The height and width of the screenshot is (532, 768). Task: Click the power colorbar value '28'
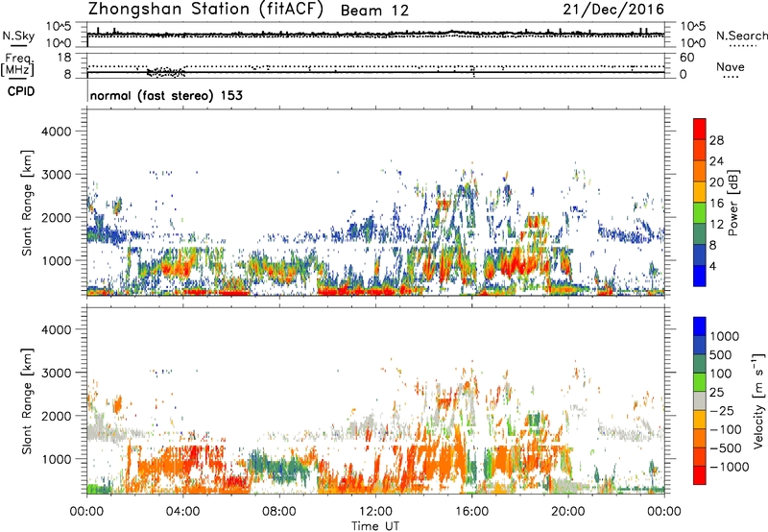pos(716,140)
